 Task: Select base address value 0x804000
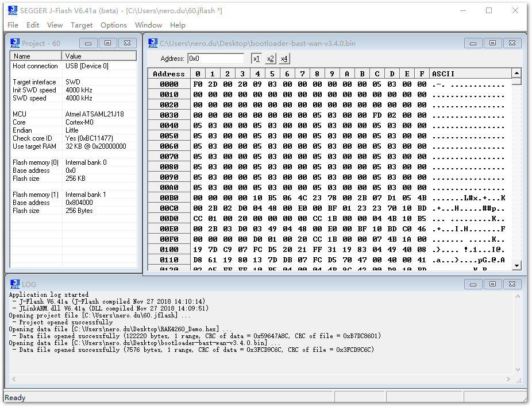point(79,202)
